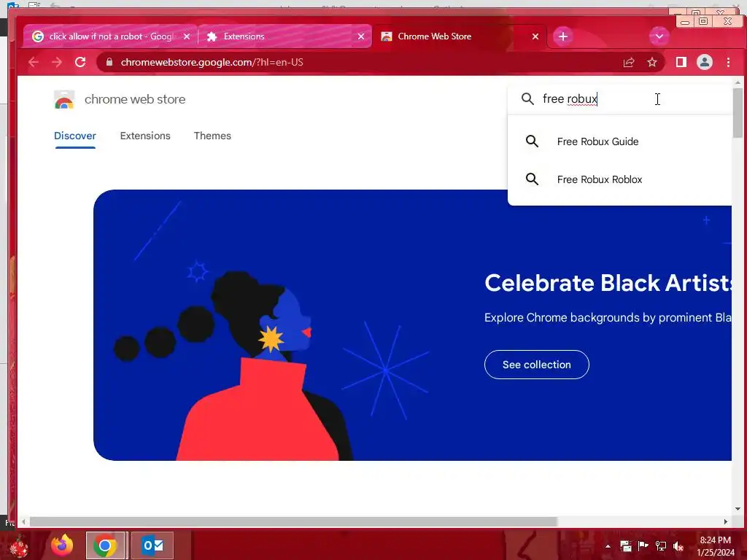Switch to the Extensions browser tab
Viewport: 747px width, 560px height.
click(x=285, y=36)
